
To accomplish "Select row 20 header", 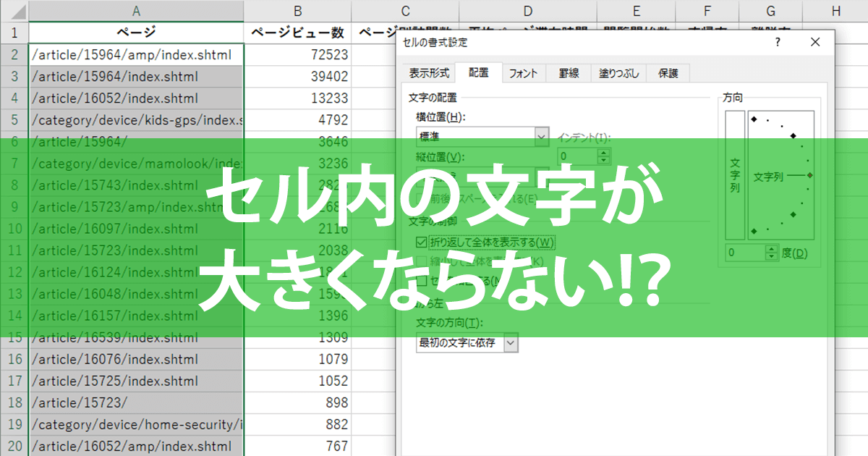I will [14, 446].
